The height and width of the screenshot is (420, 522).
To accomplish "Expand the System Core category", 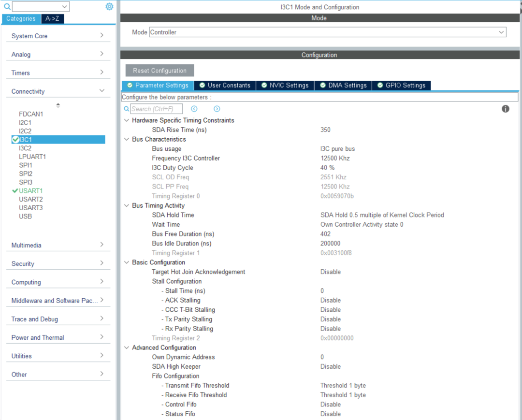I will 101,35.
